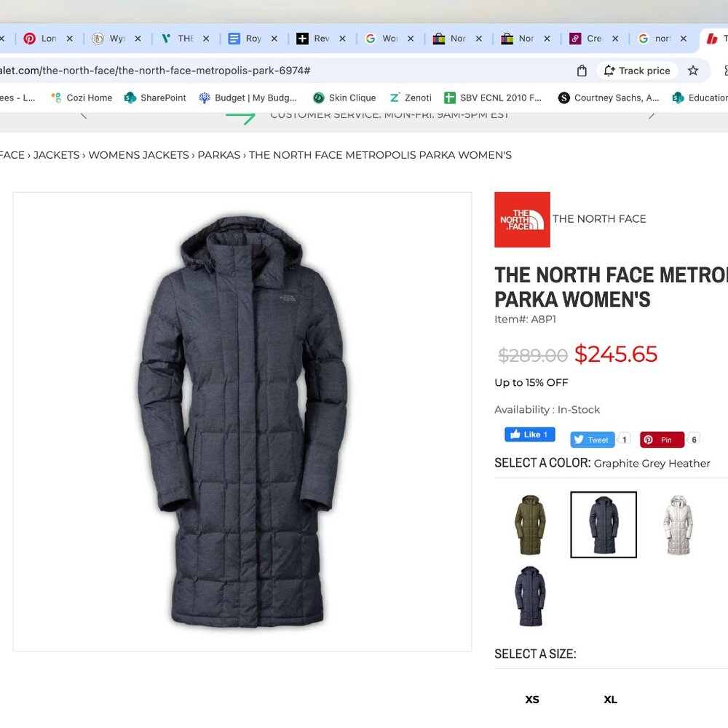This screenshot has height=728, width=728.
Task: Open the Skin Clique bookmark
Action: pyautogui.click(x=344, y=97)
